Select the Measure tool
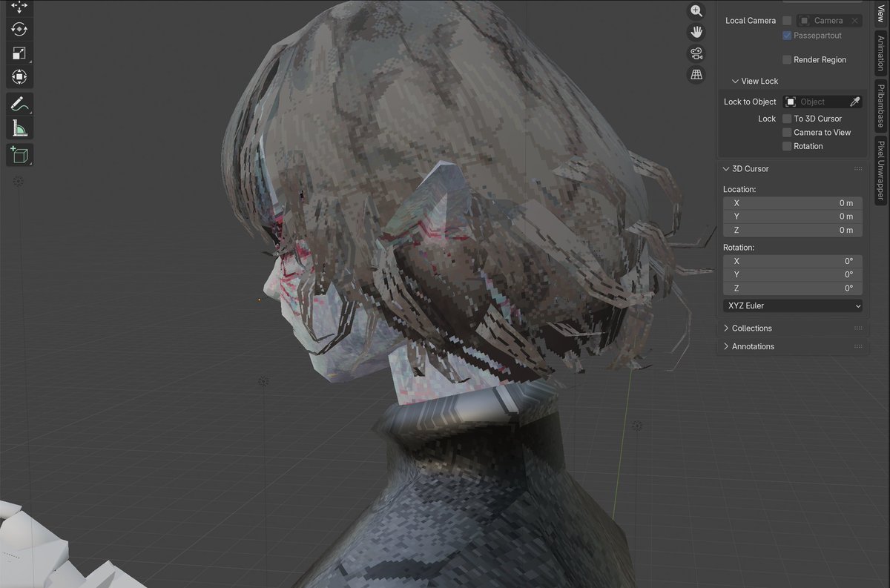Viewport: 890px width, 588px height. (x=19, y=127)
